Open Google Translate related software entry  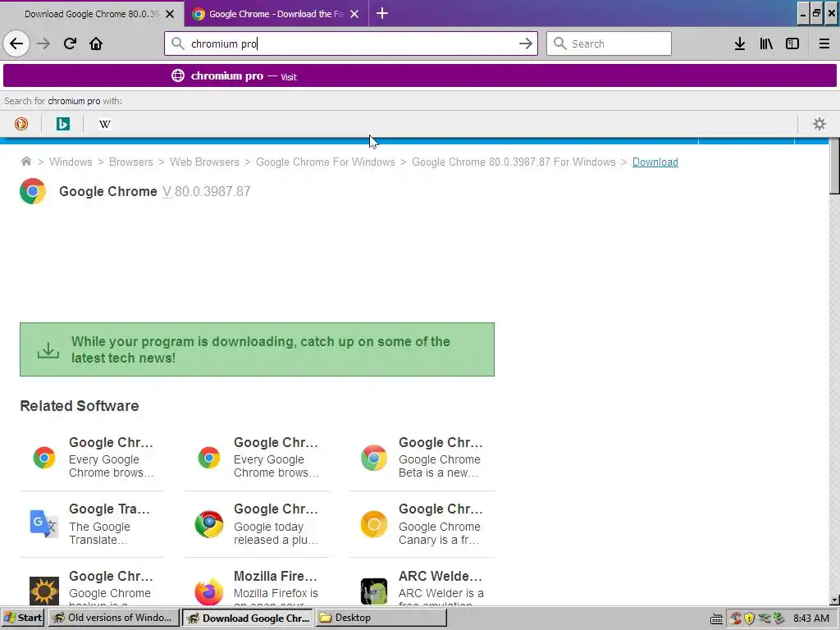tap(92, 524)
